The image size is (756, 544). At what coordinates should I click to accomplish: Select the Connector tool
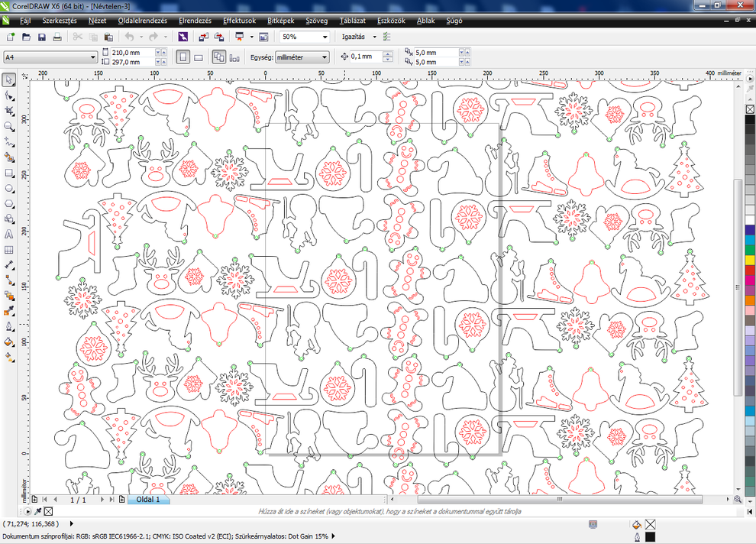(x=8, y=280)
